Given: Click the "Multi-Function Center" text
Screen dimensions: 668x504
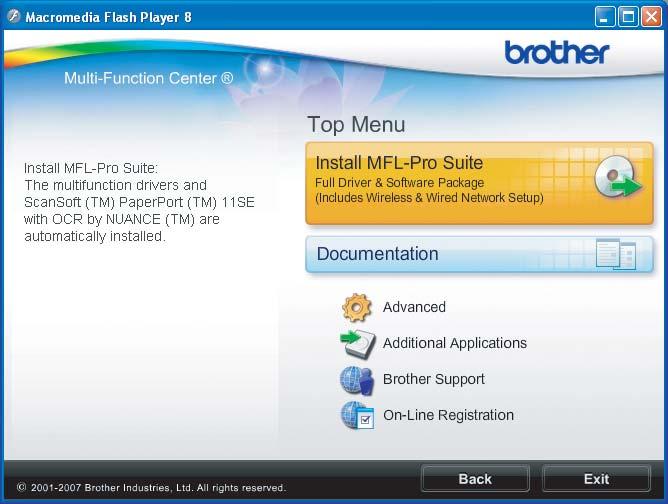Looking at the screenshot, I should 148,78.
